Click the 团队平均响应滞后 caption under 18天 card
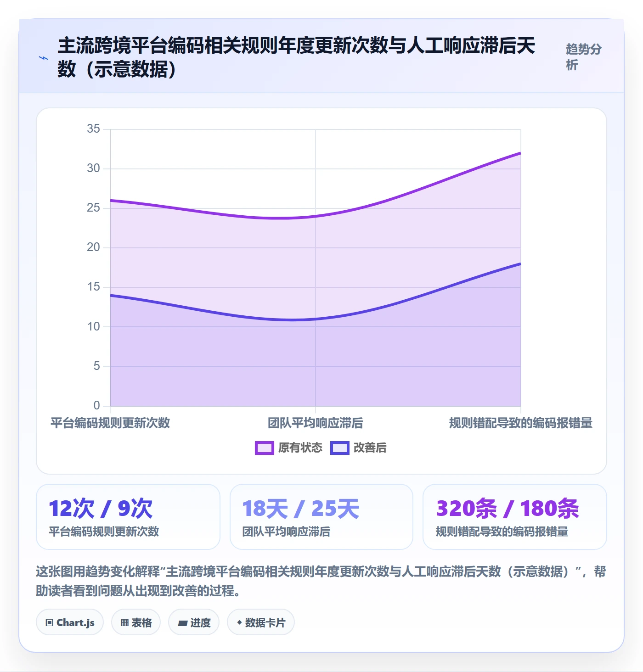Screen dimensions: 643x672 [x=286, y=532]
